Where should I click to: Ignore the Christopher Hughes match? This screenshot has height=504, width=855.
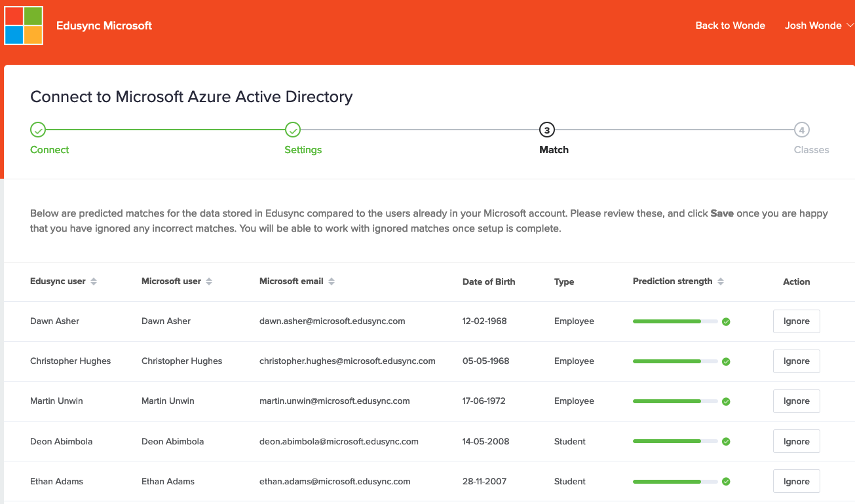797,361
